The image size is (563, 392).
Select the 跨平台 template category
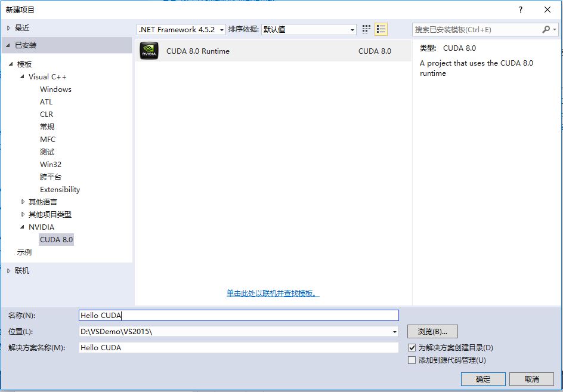click(51, 177)
